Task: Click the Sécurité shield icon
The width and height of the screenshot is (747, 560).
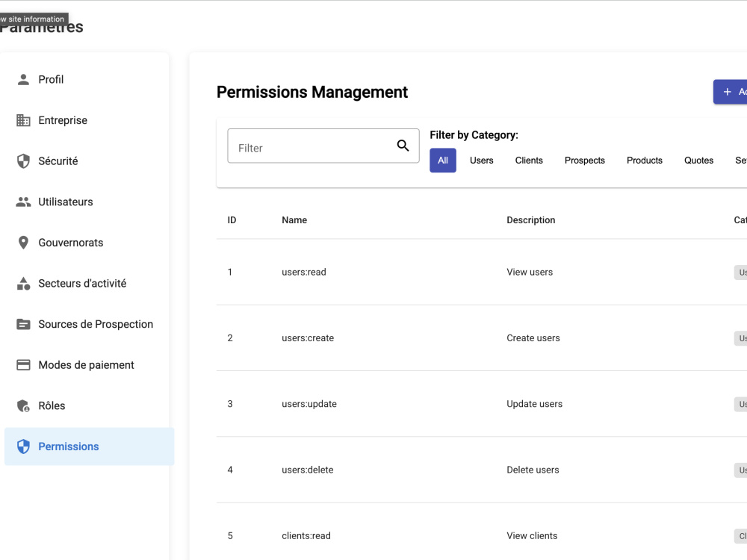Action: pos(23,161)
